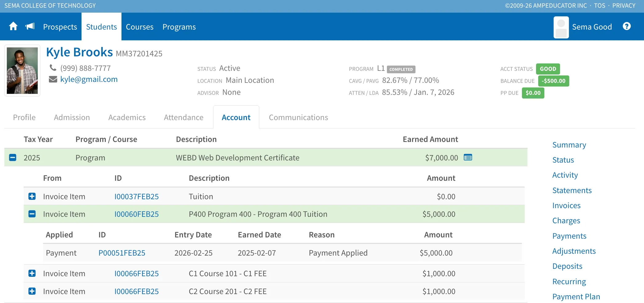Switch to the Attendance tab
This screenshot has height=303, width=644.
pyautogui.click(x=184, y=117)
